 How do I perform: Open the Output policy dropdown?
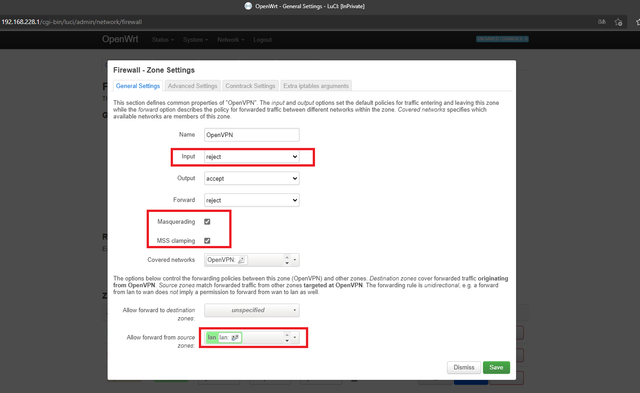[x=251, y=178]
